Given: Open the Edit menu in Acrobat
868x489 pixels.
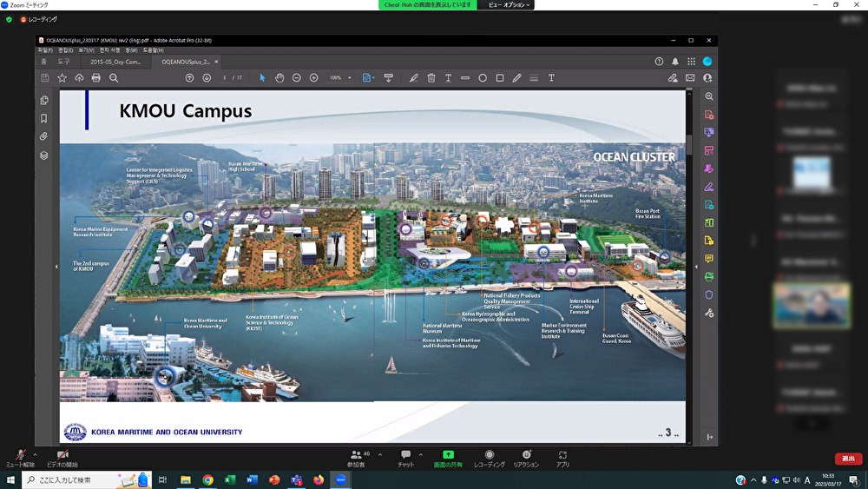Looking at the screenshot, I should click(66, 50).
